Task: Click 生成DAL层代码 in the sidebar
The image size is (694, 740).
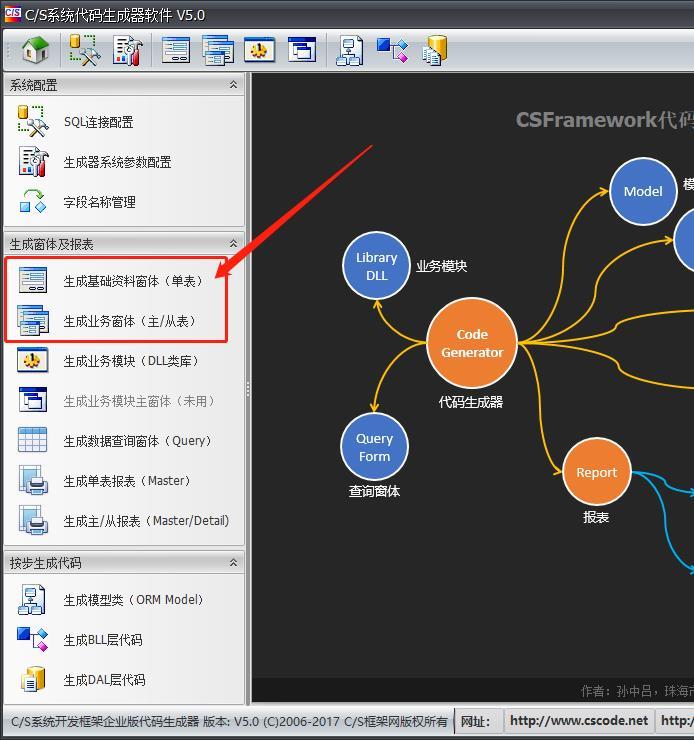Action: pos(104,680)
